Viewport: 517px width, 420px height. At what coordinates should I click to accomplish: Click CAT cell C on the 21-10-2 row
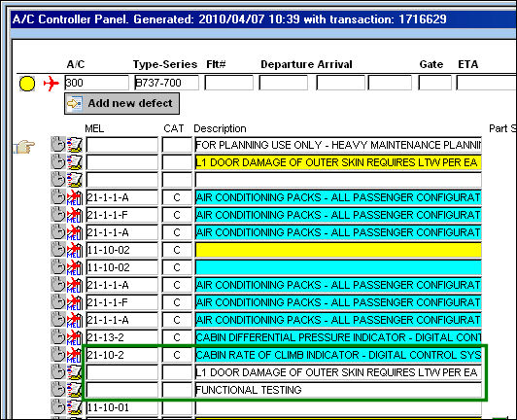[x=177, y=355]
